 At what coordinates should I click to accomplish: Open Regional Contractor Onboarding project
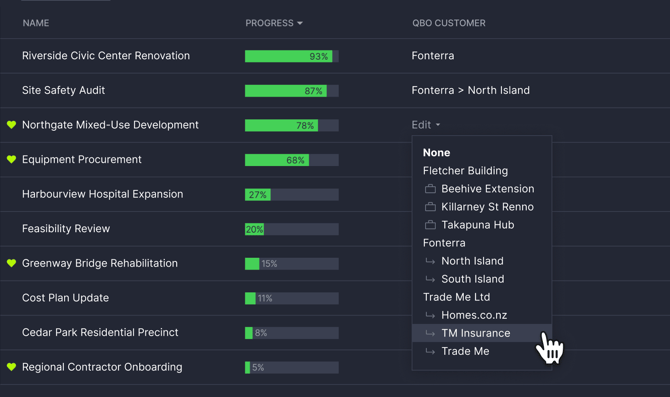coord(102,367)
